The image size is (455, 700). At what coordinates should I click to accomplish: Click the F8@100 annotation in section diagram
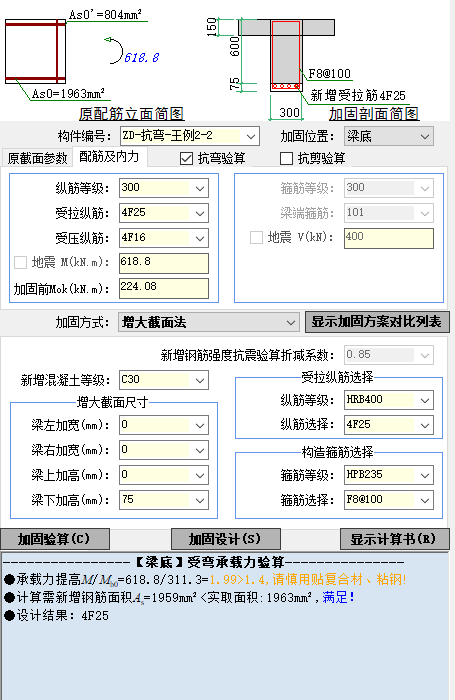pyautogui.click(x=330, y=74)
